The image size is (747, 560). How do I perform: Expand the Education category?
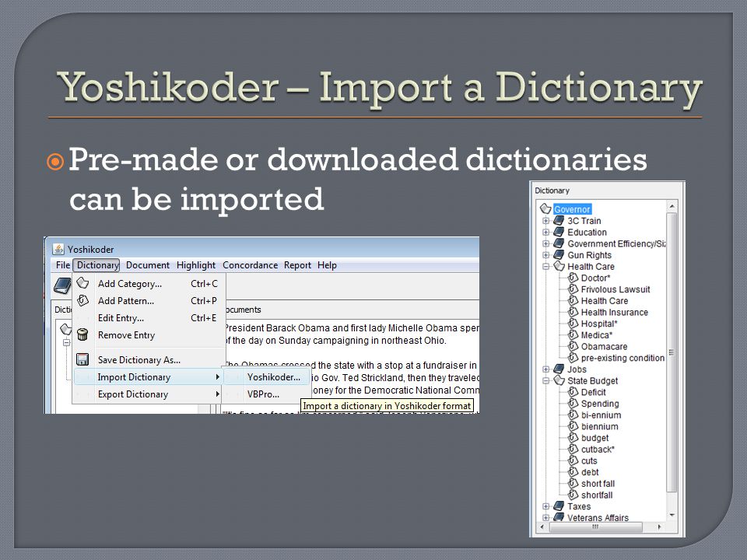click(545, 233)
